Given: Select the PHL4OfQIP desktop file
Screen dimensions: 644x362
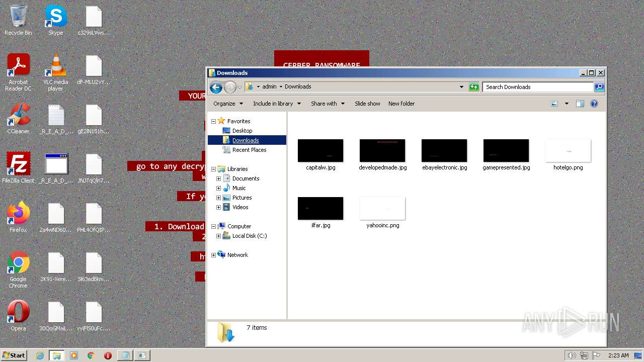Looking at the screenshot, I should 94,218.
